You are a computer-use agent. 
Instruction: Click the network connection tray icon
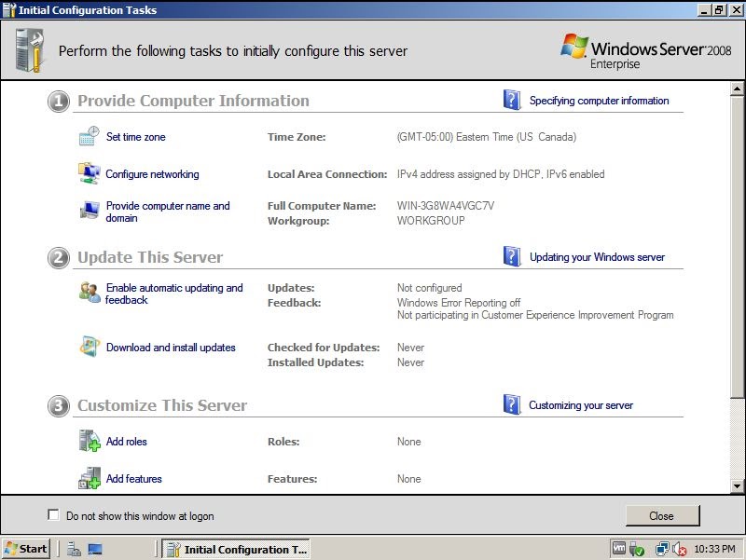coord(662,549)
